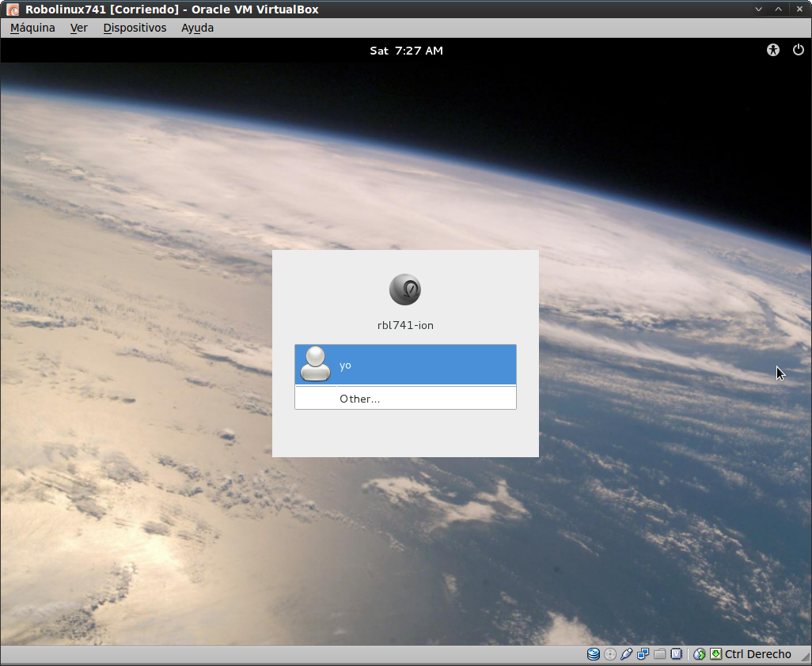
Task: Click the keyboard capture green arrow icon
Action: 715,654
